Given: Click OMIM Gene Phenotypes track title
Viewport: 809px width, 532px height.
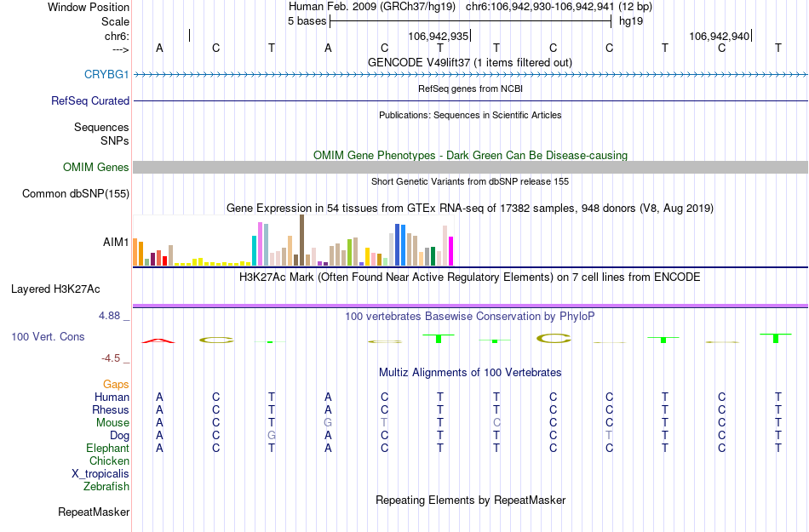Looking at the screenshot, I should 470,155.
